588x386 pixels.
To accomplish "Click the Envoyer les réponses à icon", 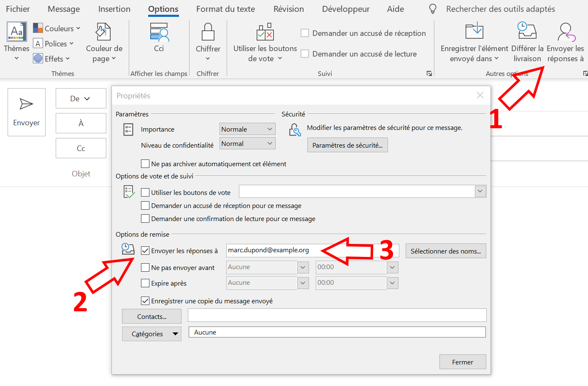I will click(x=566, y=32).
